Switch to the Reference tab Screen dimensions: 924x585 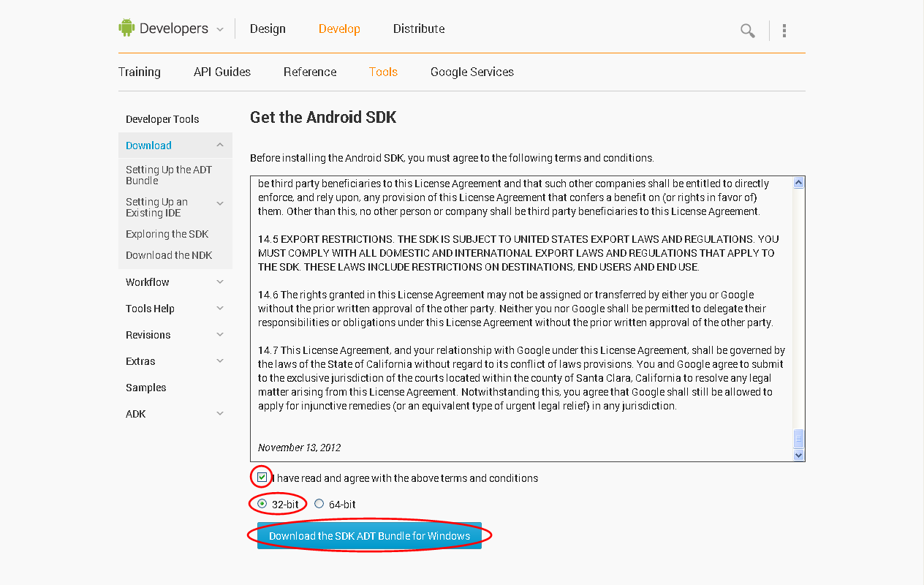point(310,72)
